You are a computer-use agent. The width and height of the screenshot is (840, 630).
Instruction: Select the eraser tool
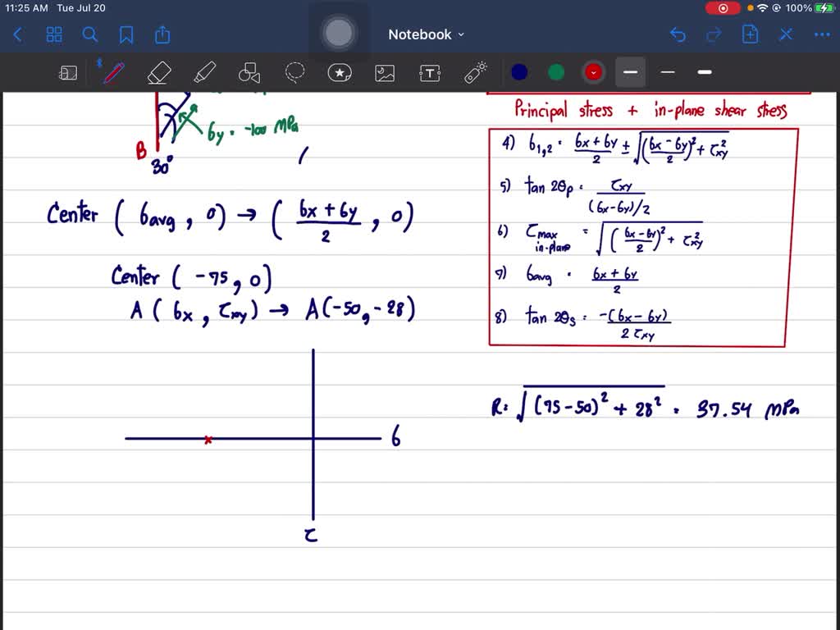coord(159,72)
